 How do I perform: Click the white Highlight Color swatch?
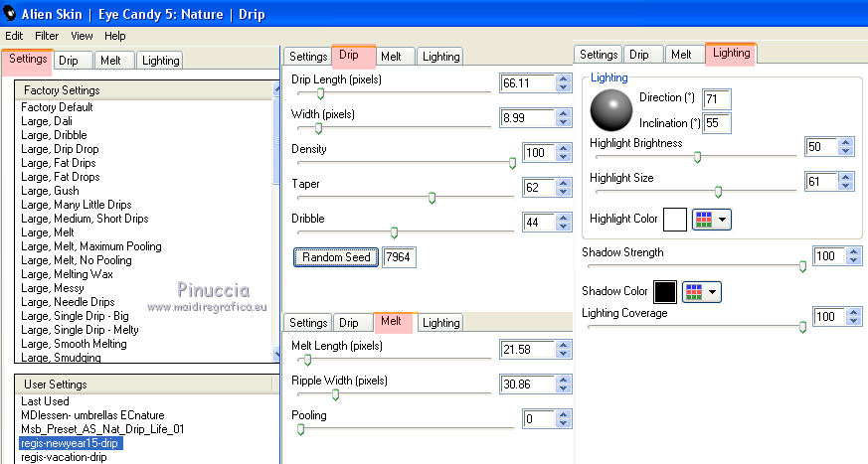coord(675,220)
